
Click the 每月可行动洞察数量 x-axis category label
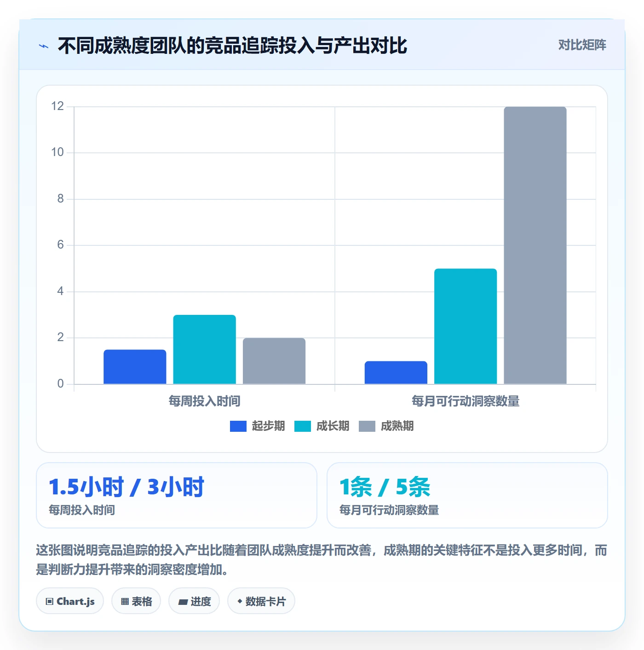[466, 401]
